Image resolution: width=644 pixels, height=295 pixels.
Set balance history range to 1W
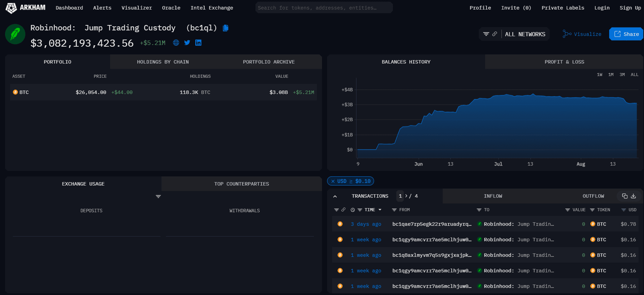click(599, 75)
